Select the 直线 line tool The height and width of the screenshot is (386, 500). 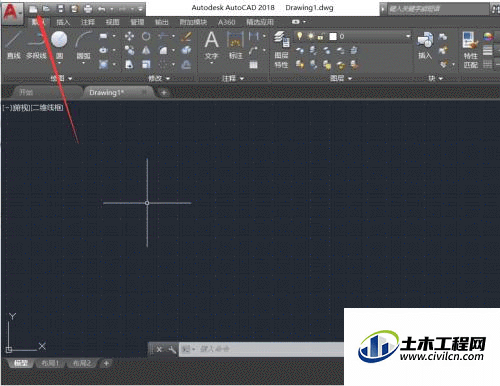pyautogui.click(x=14, y=45)
